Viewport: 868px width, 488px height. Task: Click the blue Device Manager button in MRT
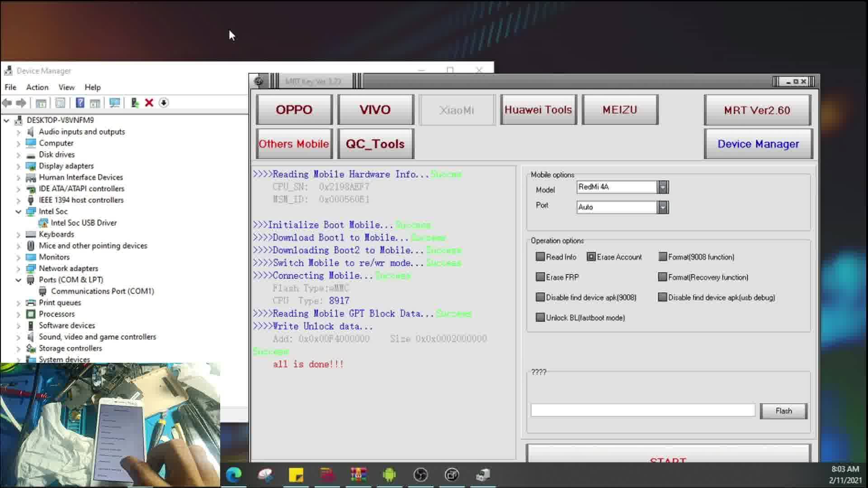[x=758, y=144]
